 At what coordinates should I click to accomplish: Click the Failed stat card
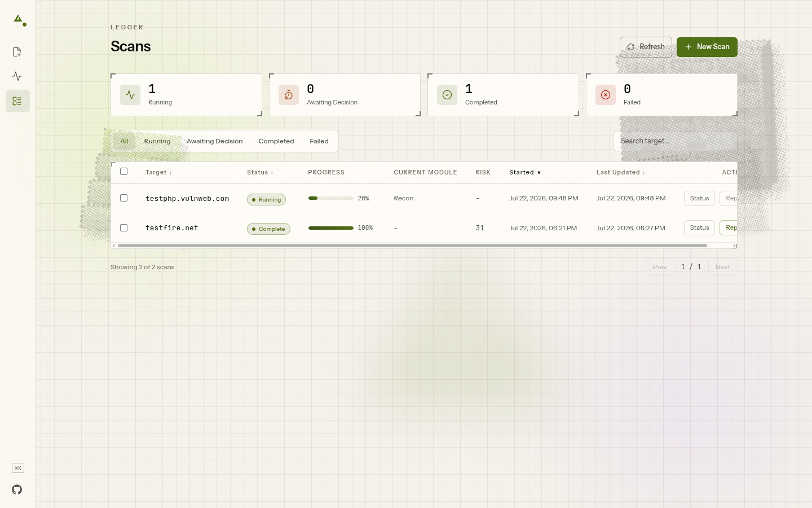coord(662,95)
